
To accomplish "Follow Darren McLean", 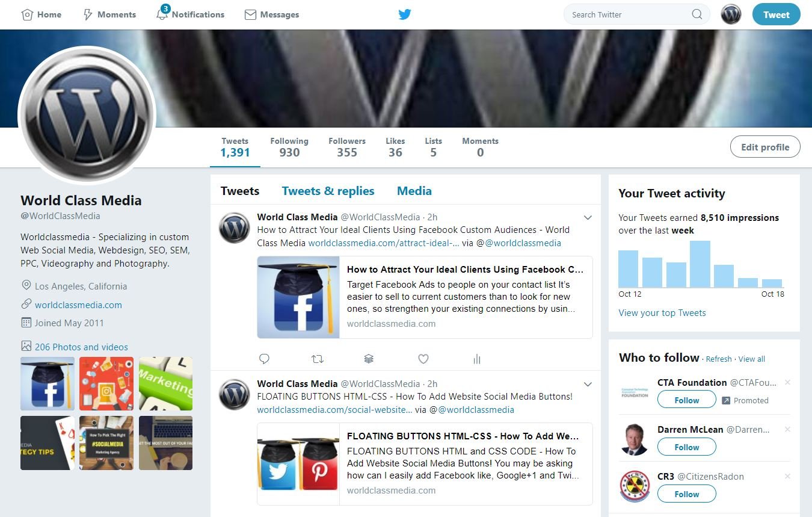I will [686, 447].
